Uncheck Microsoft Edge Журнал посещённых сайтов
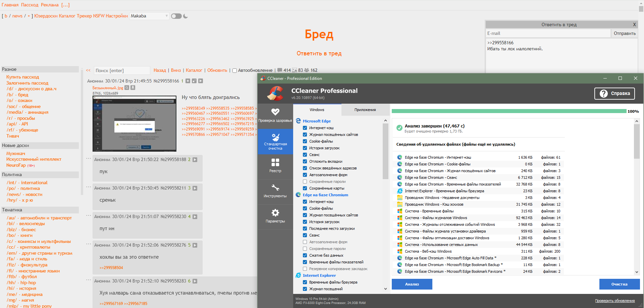This screenshot has width=644, height=308. pos(305,135)
